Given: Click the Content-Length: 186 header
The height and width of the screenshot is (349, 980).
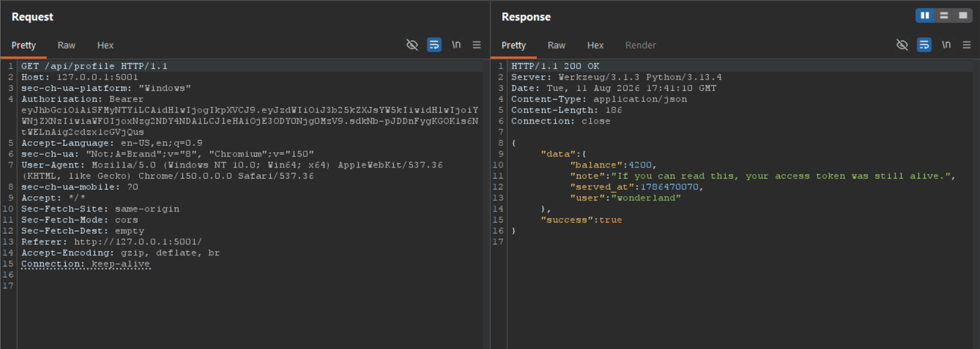Looking at the screenshot, I should pyautogui.click(x=567, y=110).
